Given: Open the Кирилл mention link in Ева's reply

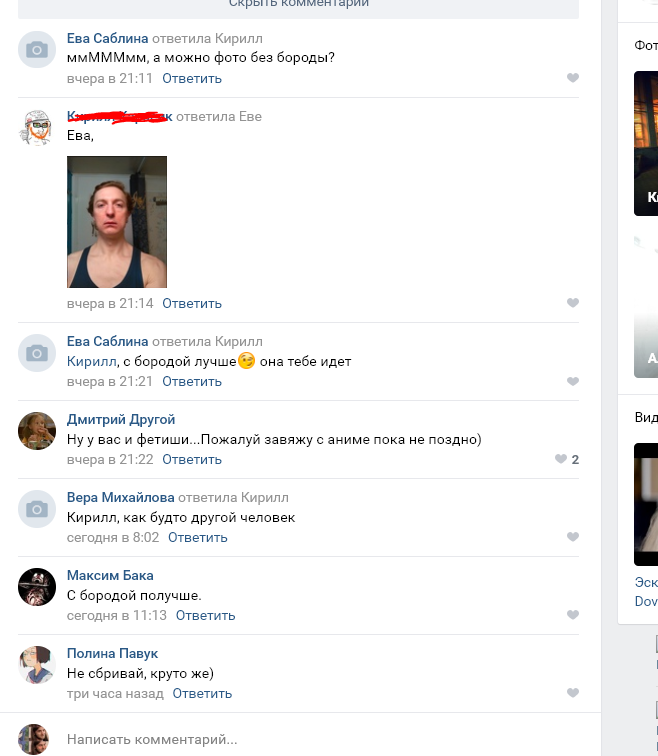Looking at the screenshot, I should point(92,361).
